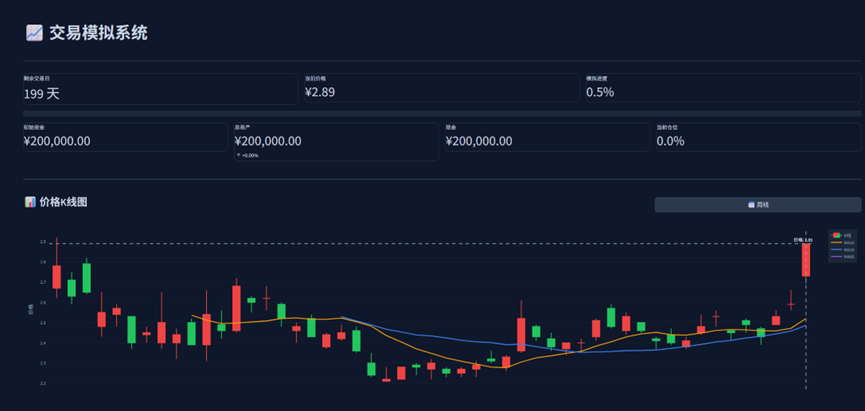Click the small up-arrow delta under 总资产
Image resolution: width=865 pixels, height=411 pixels.
pyautogui.click(x=239, y=155)
